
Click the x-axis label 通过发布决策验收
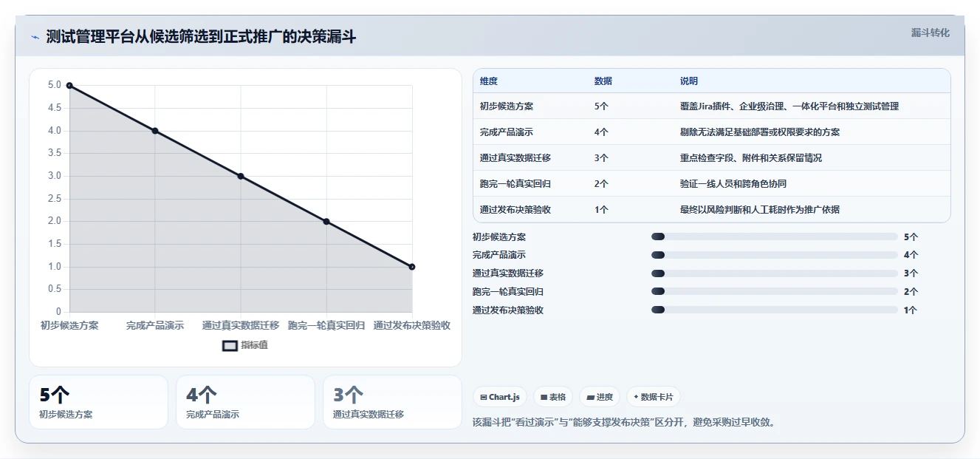pos(412,325)
